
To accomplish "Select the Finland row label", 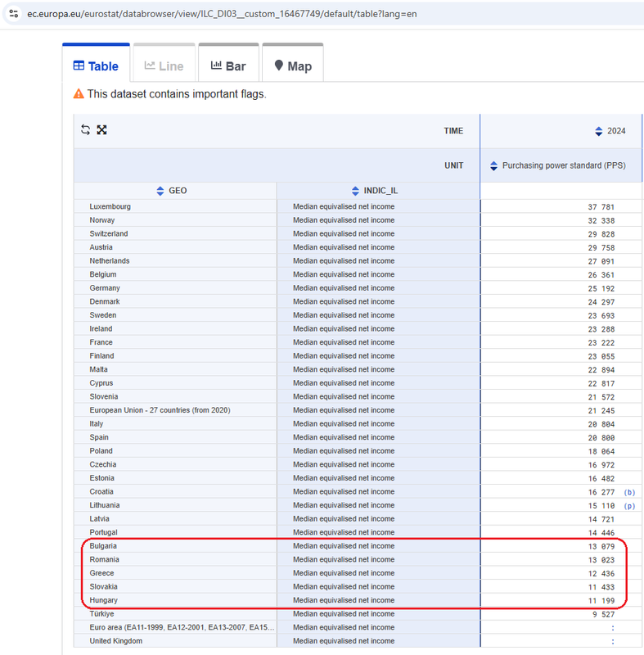I will point(101,356).
